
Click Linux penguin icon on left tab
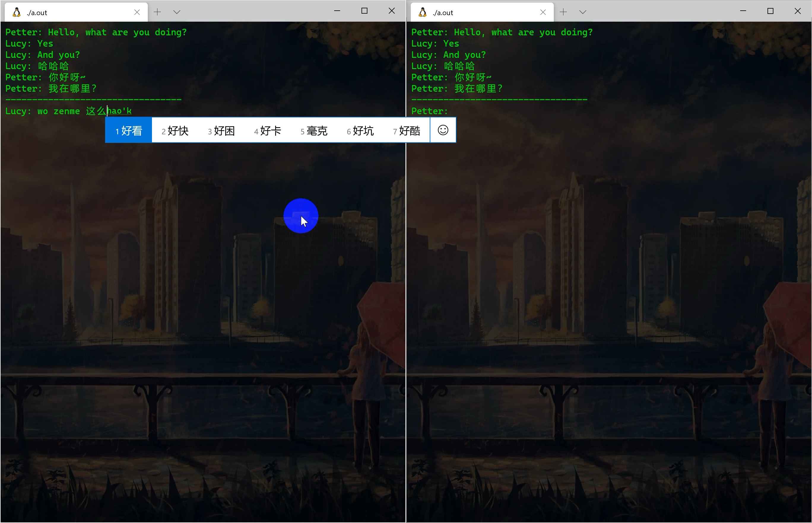(16, 12)
